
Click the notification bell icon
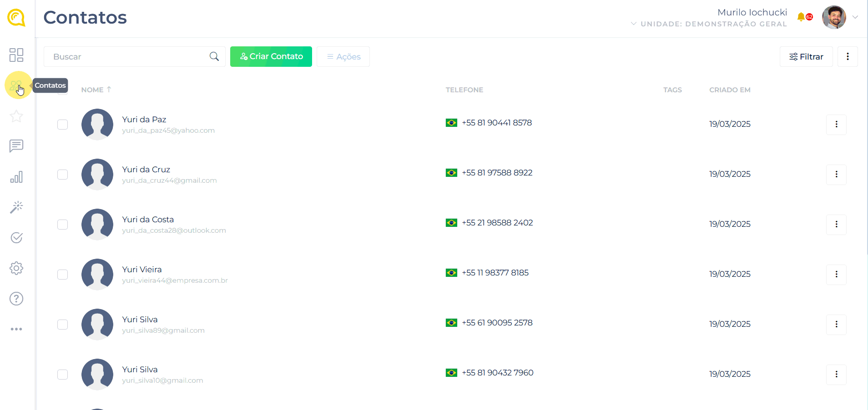(801, 17)
